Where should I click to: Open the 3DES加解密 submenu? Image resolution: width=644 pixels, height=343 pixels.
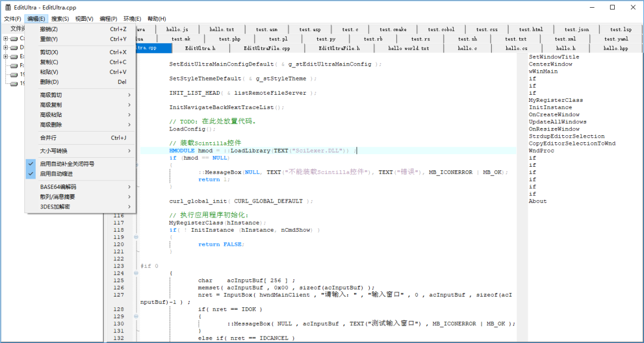coord(80,207)
